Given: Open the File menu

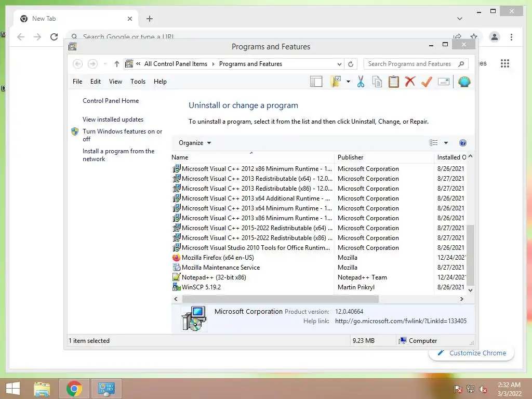Looking at the screenshot, I should click(x=77, y=82).
